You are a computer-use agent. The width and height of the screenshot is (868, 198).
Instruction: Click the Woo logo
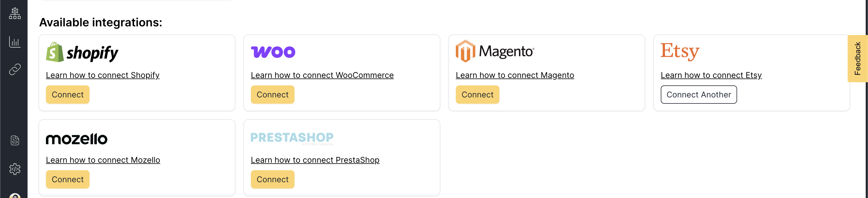[274, 51]
